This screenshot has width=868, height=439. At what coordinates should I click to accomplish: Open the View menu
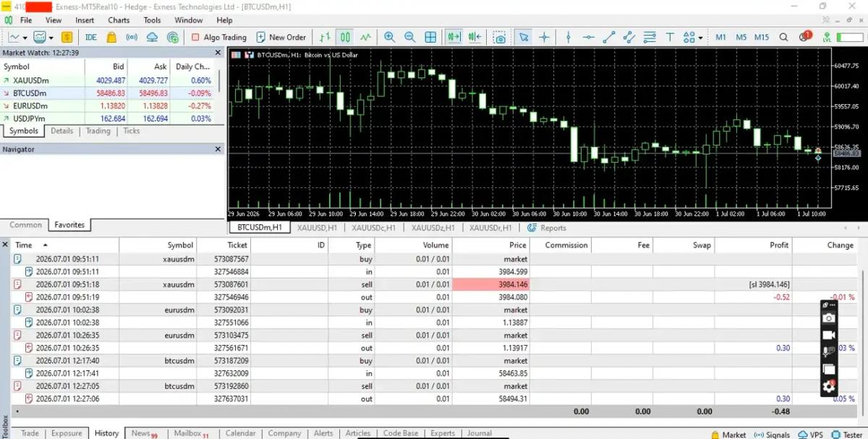(54, 20)
